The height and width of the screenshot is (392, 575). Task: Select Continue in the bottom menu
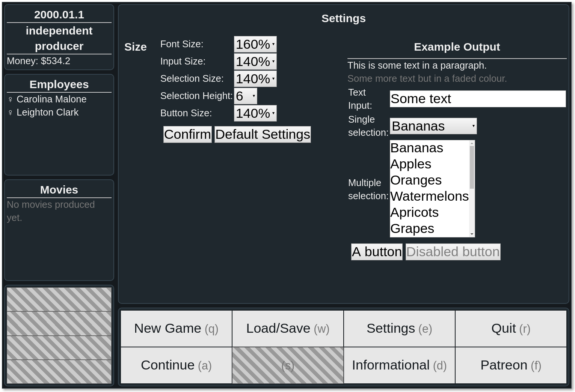176,365
